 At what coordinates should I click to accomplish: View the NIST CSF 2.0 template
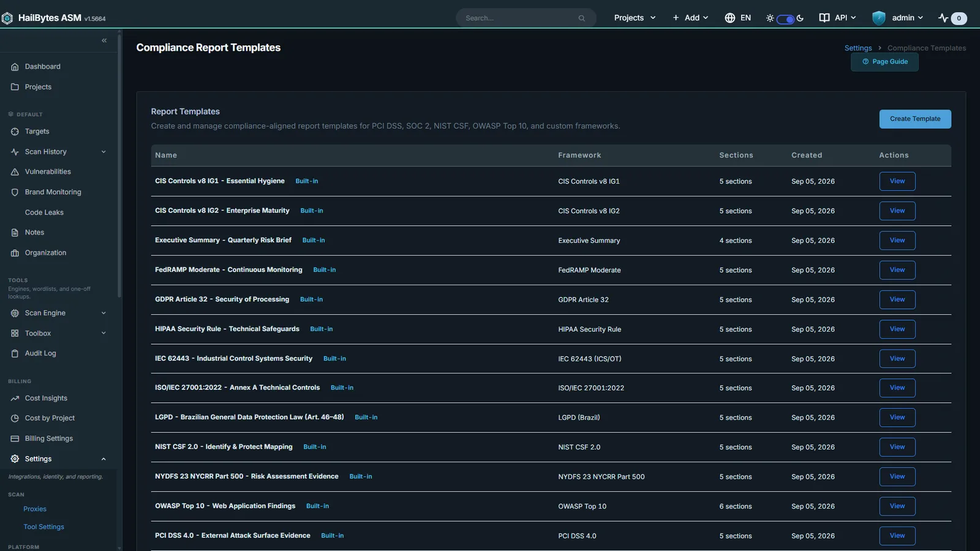coord(897,447)
